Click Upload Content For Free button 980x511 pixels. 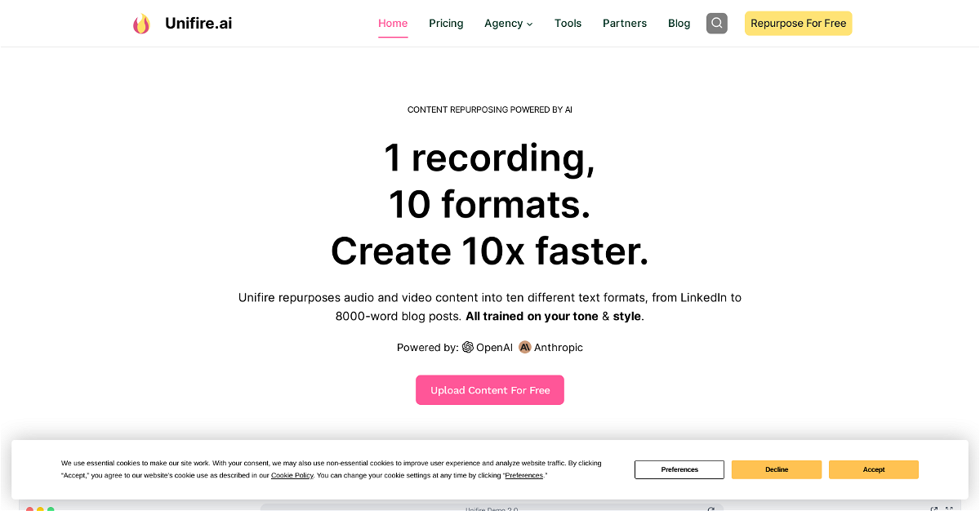point(490,390)
